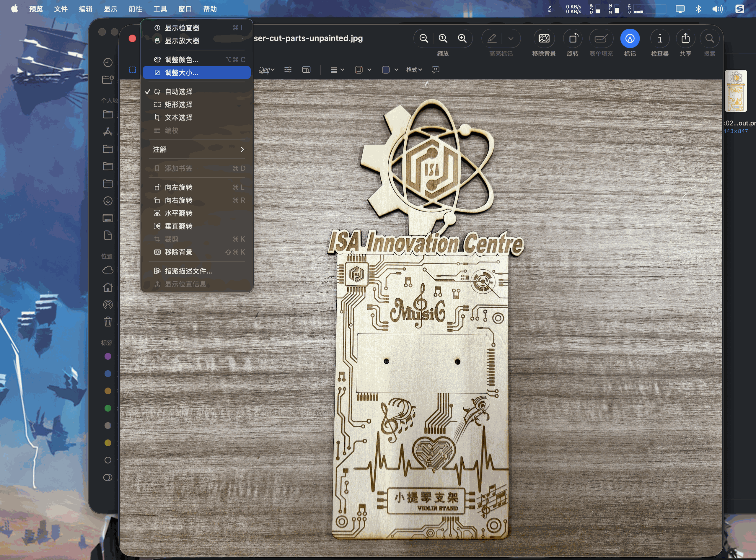Click Trash icon in Finder sidebar
Viewport: 756px width, 560px height.
pos(108,321)
